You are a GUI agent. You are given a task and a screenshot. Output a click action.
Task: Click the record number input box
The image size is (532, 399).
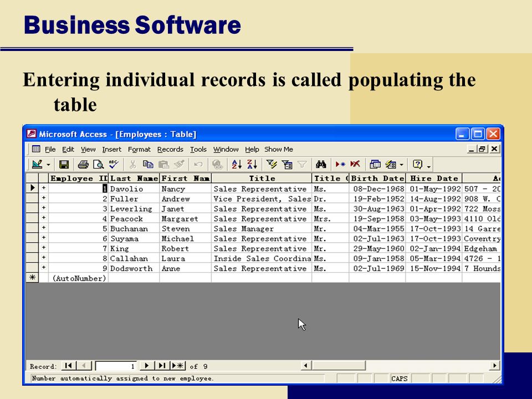coord(116,366)
